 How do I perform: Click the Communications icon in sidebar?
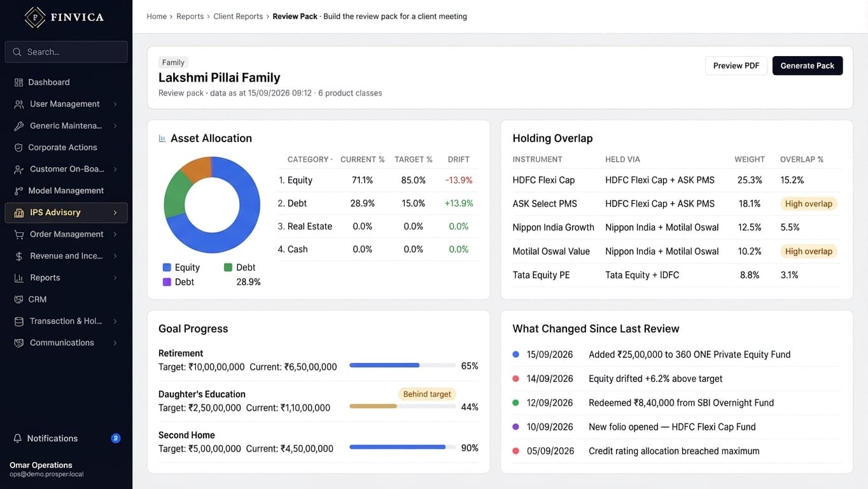[x=18, y=343]
